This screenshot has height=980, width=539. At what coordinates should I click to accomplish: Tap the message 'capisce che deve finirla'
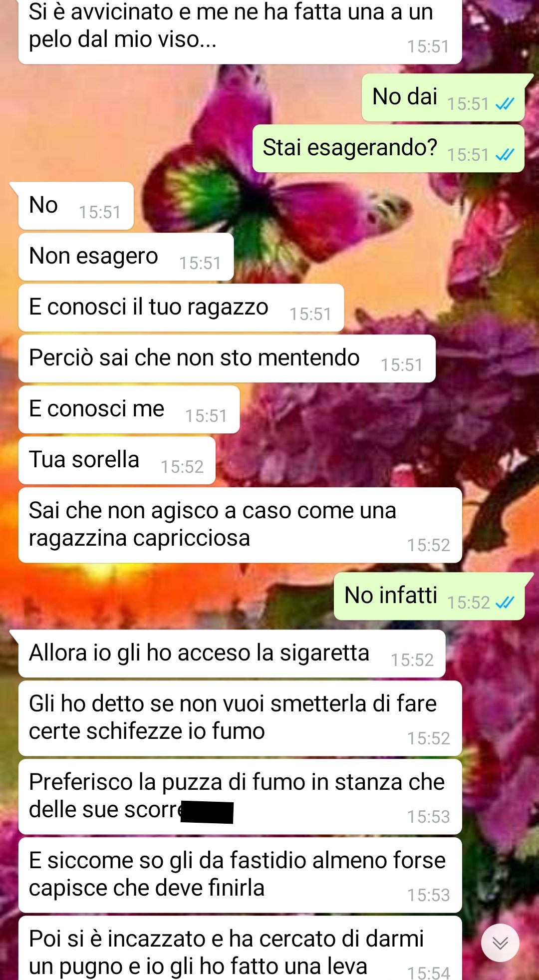tap(240, 875)
